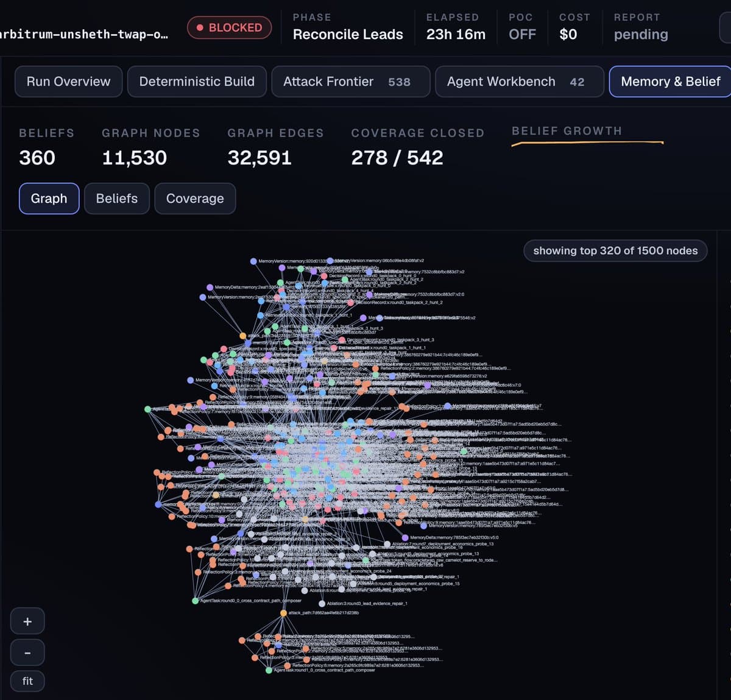Click the Coverage Closed value 278 / 542
The image size is (731, 700).
(397, 158)
